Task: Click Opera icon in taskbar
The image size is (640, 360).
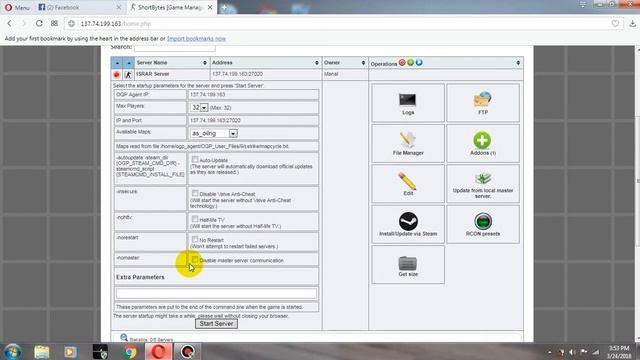Action: pyautogui.click(x=158, y=352)
